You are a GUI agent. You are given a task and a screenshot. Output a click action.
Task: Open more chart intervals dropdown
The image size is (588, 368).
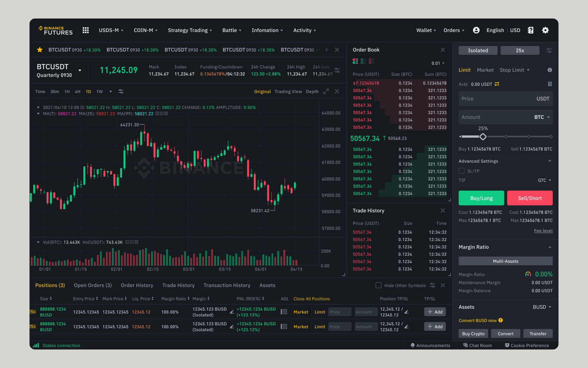pos(111,92)
